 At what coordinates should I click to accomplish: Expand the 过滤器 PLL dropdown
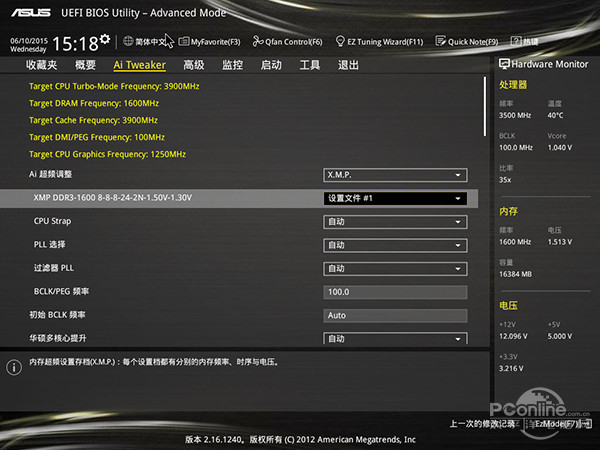click(395, 269)
